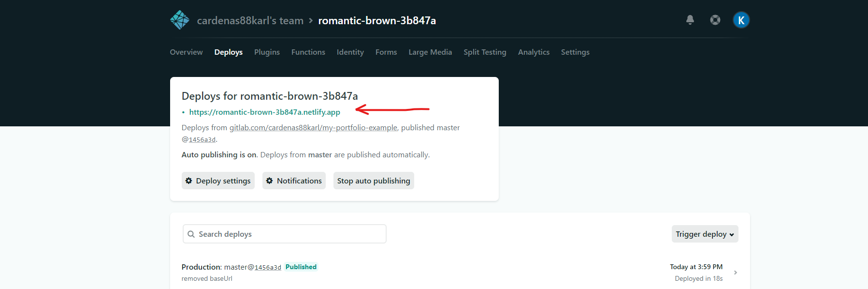Image resolution: width=868 pixels, height=289 pixels.
Task: Go to the Forms tab
Action: pyautogui.click(x=386, y=52)
